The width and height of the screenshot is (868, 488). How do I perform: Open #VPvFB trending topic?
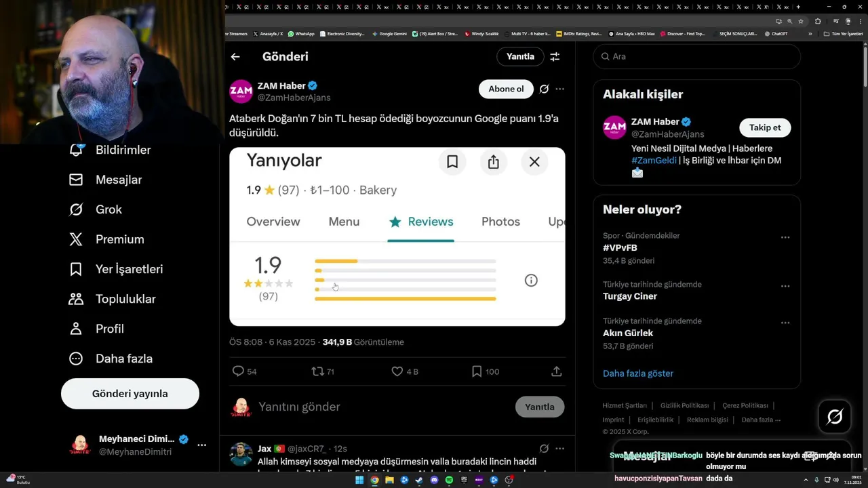[620, 248]
